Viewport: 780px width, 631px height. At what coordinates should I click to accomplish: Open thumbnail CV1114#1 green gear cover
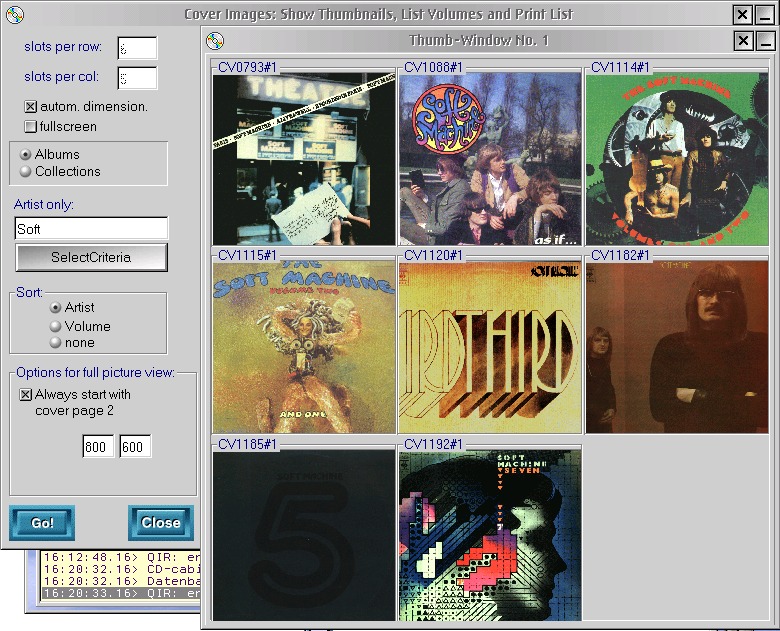pos(677,159)
